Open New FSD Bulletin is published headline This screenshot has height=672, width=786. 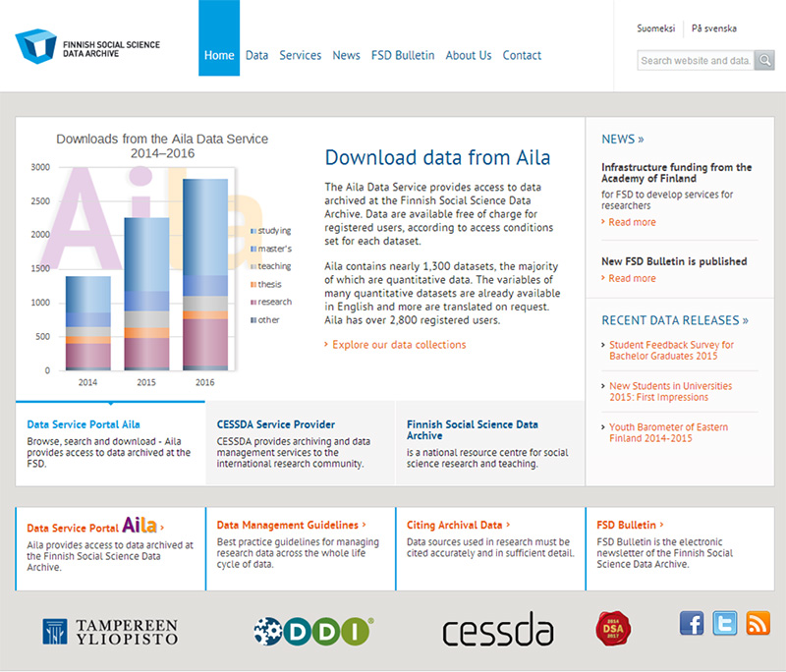pyautogui.click(x=674, y=261)
